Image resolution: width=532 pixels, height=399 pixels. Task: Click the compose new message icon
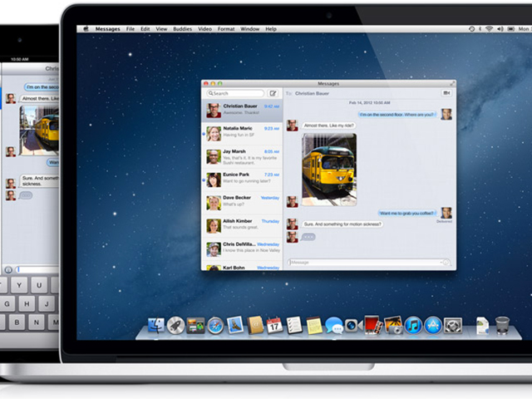click(x=273, y=93)
